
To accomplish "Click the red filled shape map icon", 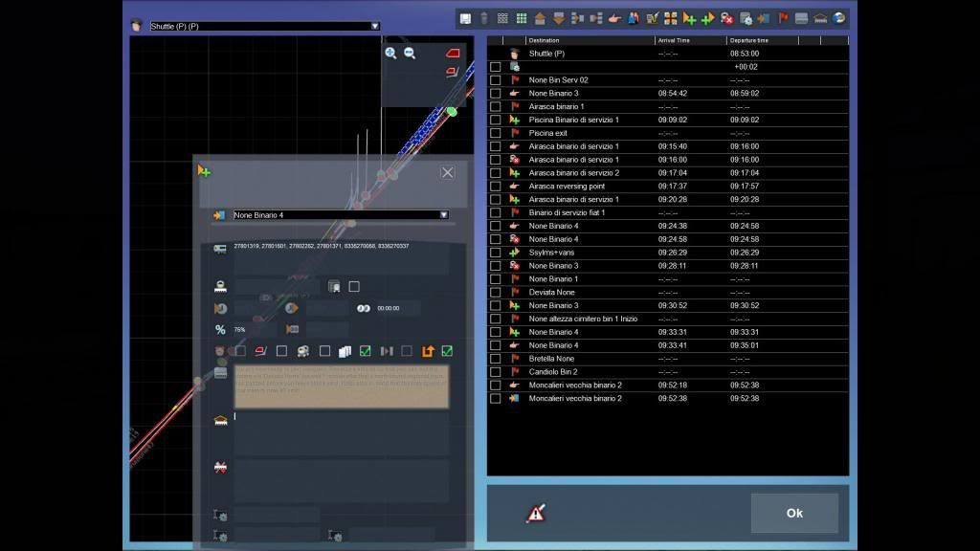I will pos(453,54).
